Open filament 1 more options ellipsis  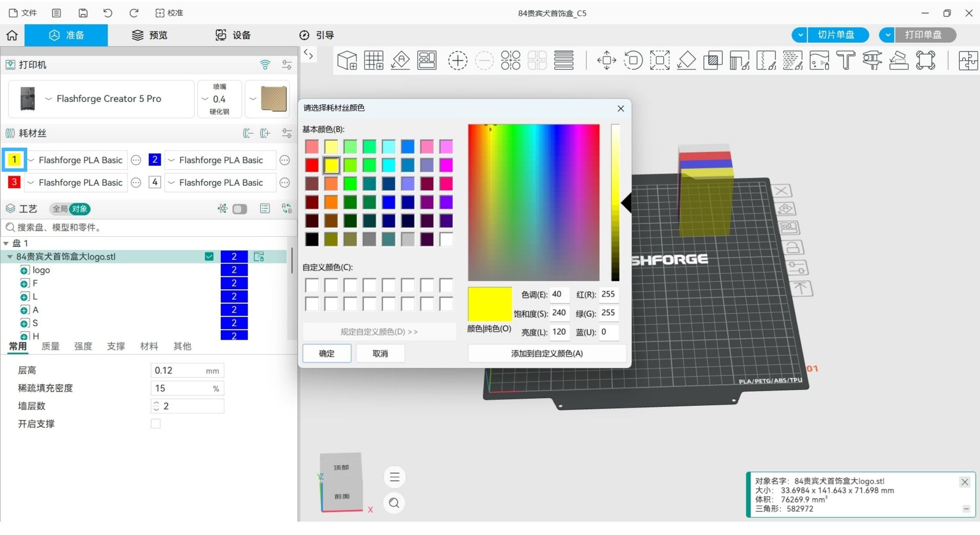(136, 160)
